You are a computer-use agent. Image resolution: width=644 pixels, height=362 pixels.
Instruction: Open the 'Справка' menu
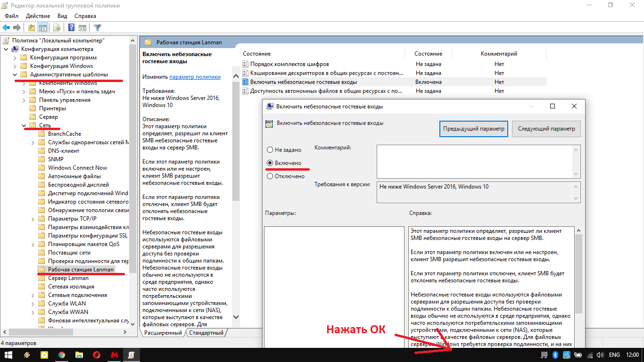tap(85, 16)
